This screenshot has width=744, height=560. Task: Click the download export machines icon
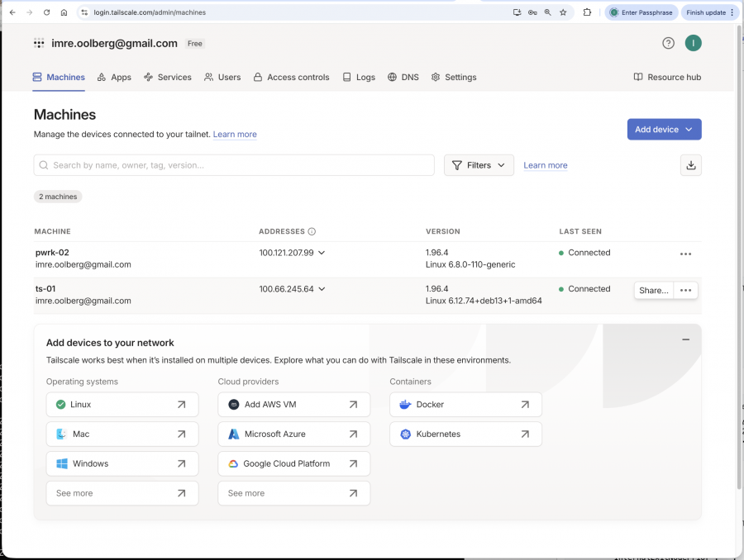click(x=691, y=165)
